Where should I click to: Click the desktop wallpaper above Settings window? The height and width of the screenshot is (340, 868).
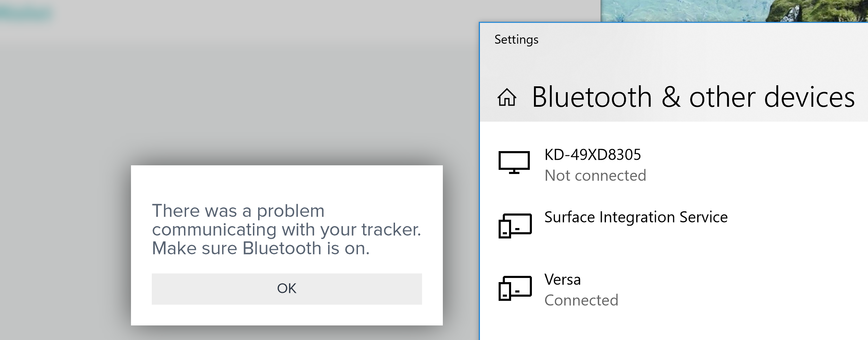(x=728, y=10)
